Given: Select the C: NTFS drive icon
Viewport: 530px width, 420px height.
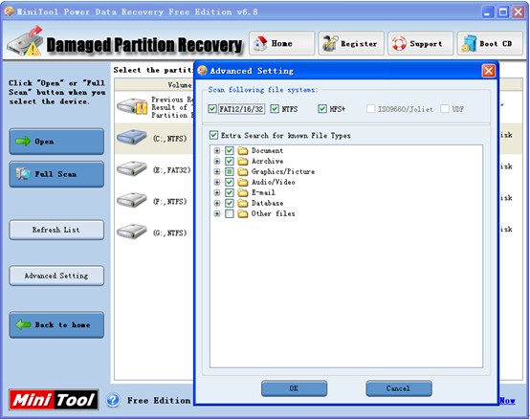Looking at the screenshot, I should click(x=132, y=138).
